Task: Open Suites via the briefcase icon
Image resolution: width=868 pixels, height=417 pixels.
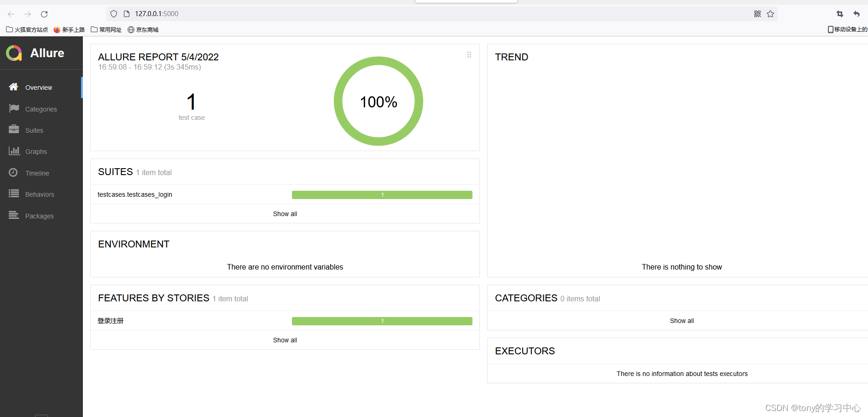Action: [14, 130]
